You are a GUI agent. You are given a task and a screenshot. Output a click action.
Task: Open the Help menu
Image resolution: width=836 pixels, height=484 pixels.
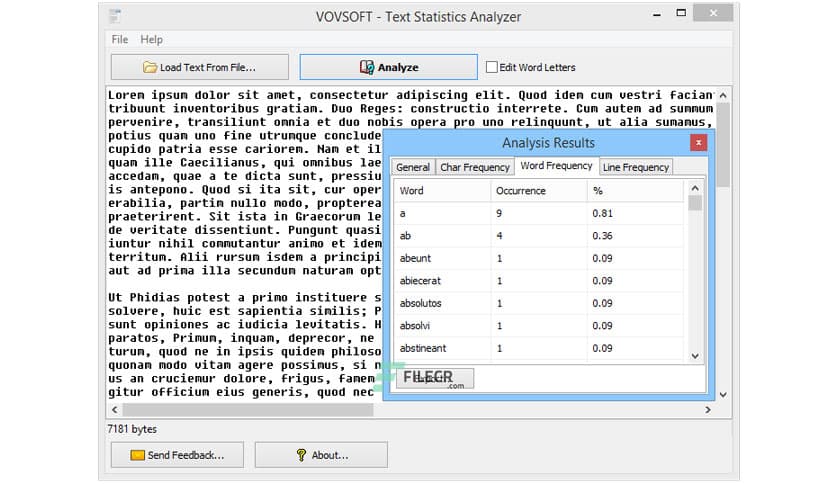coord(151,39)
